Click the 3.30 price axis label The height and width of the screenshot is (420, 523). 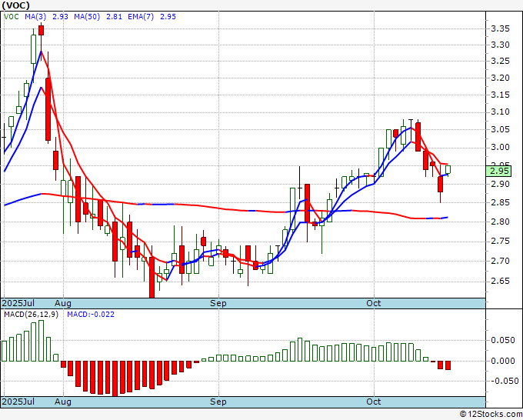[x=501, y=45]
